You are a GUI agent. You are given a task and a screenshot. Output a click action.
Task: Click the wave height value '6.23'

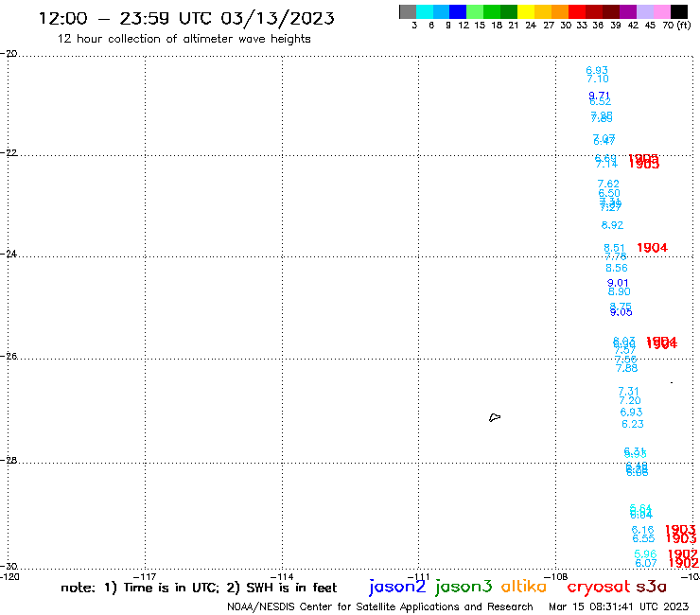coord(633,424)
